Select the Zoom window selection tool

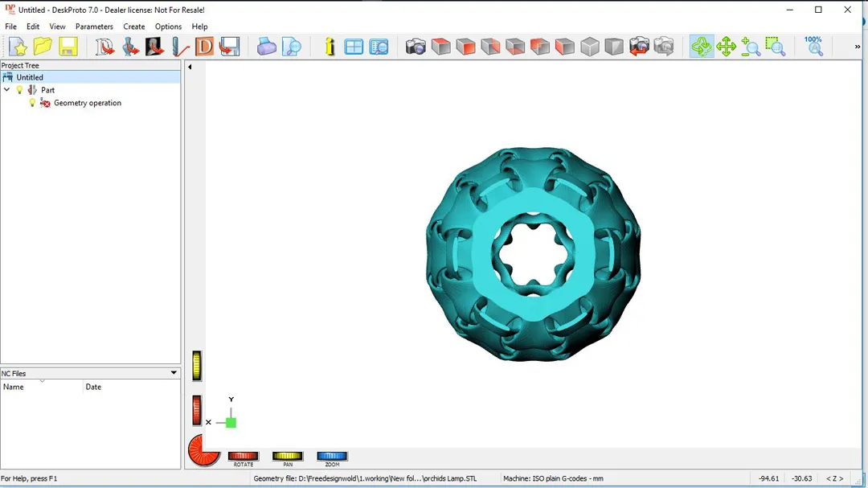click(x=775, y=47)
